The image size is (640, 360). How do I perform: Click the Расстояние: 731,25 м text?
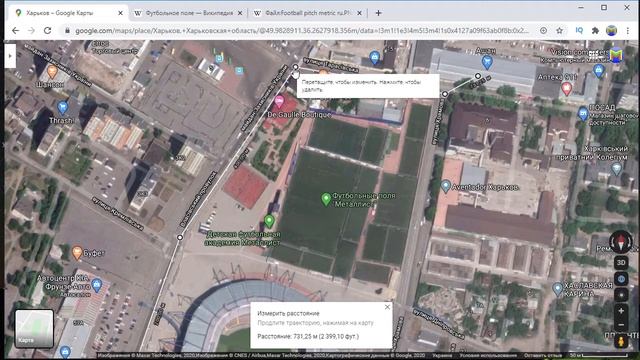click(308, 336)
